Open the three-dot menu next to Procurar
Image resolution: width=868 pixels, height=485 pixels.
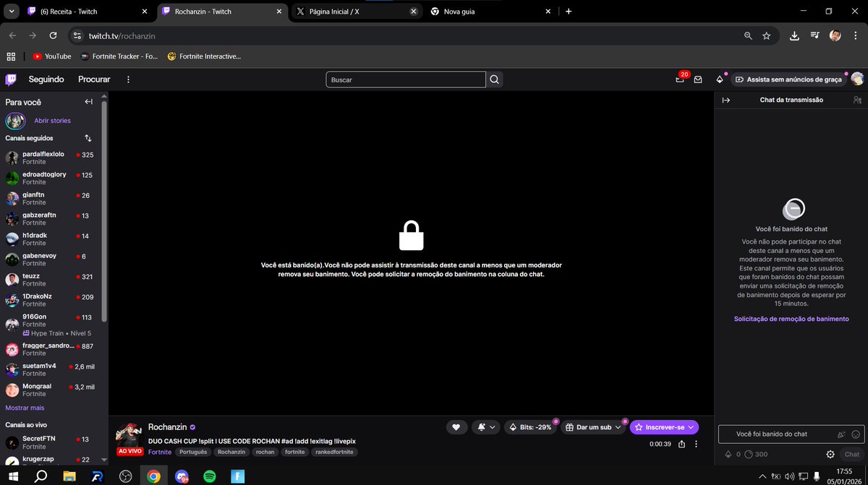128,80
